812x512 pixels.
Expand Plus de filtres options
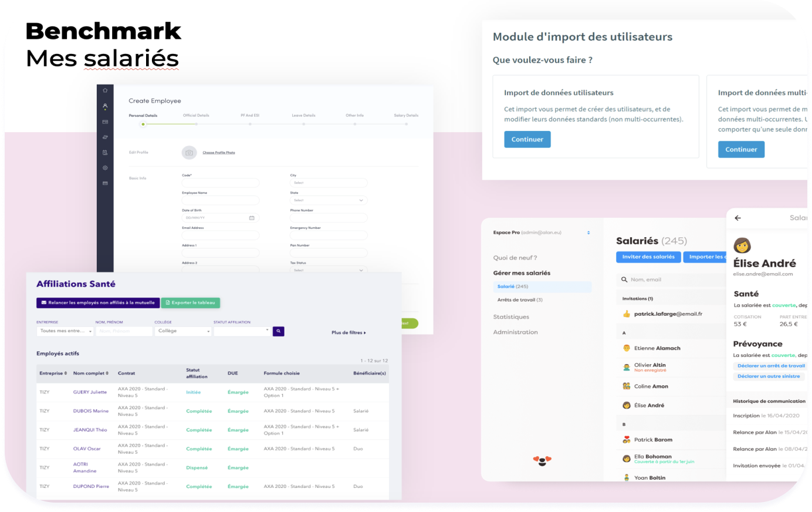point(347,332)
